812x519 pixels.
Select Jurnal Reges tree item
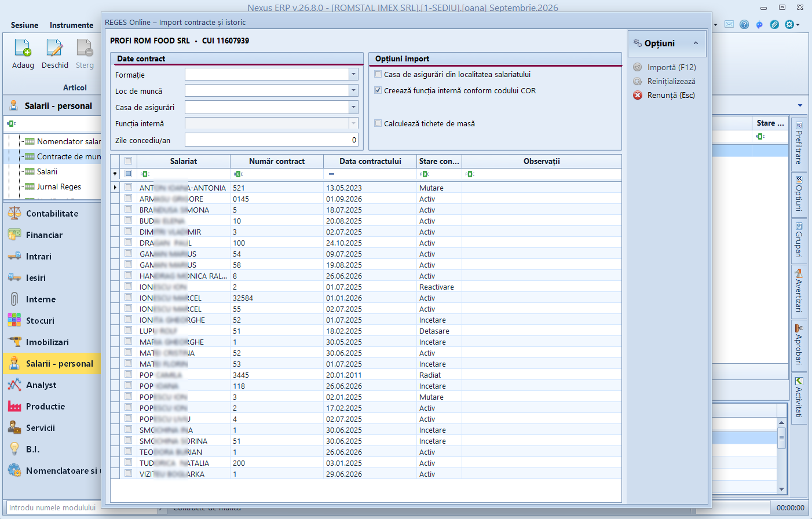(x=58, y=187)
